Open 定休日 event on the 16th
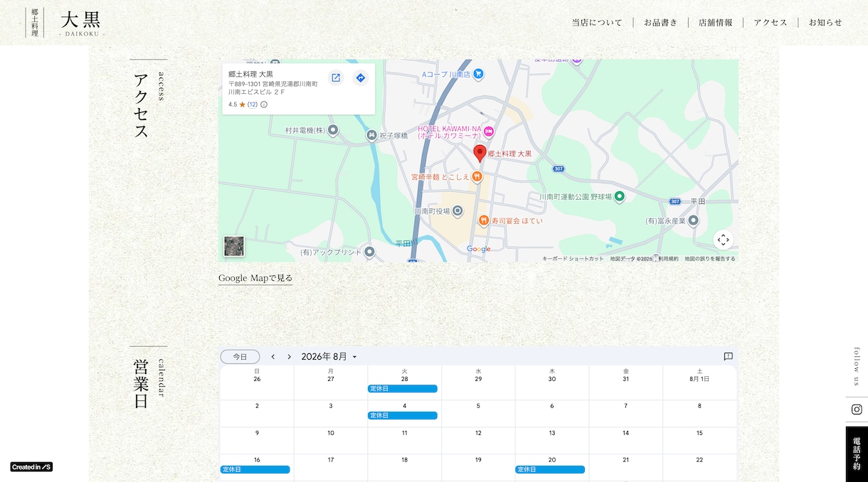This screenshot has width=868, height=482. [x=255, y=469]
